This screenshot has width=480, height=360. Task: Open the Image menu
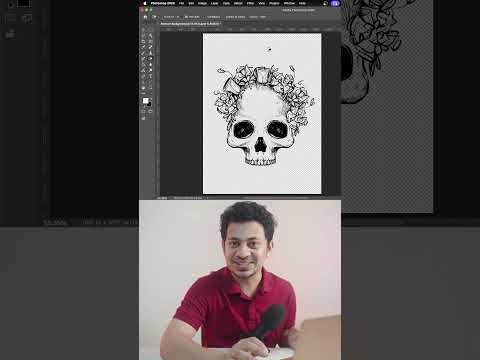(x=202, y=3)
